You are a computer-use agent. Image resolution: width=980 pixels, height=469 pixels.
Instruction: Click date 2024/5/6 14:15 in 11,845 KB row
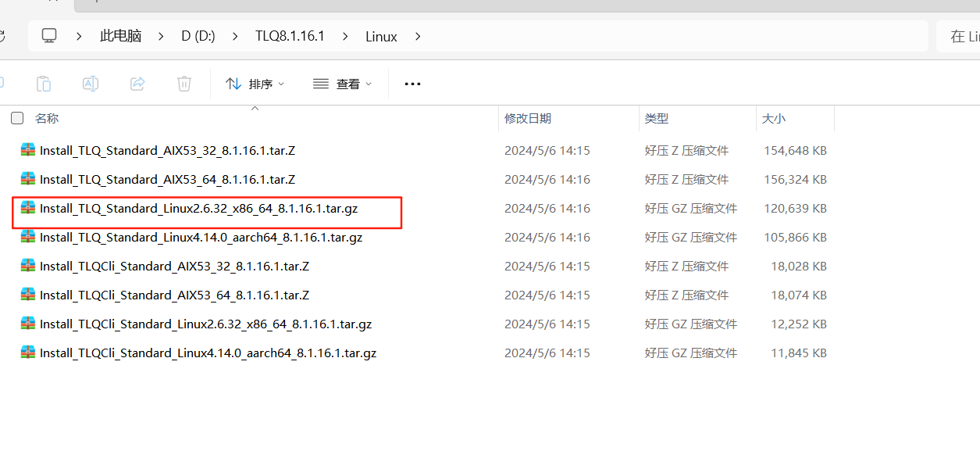point(547,353)
